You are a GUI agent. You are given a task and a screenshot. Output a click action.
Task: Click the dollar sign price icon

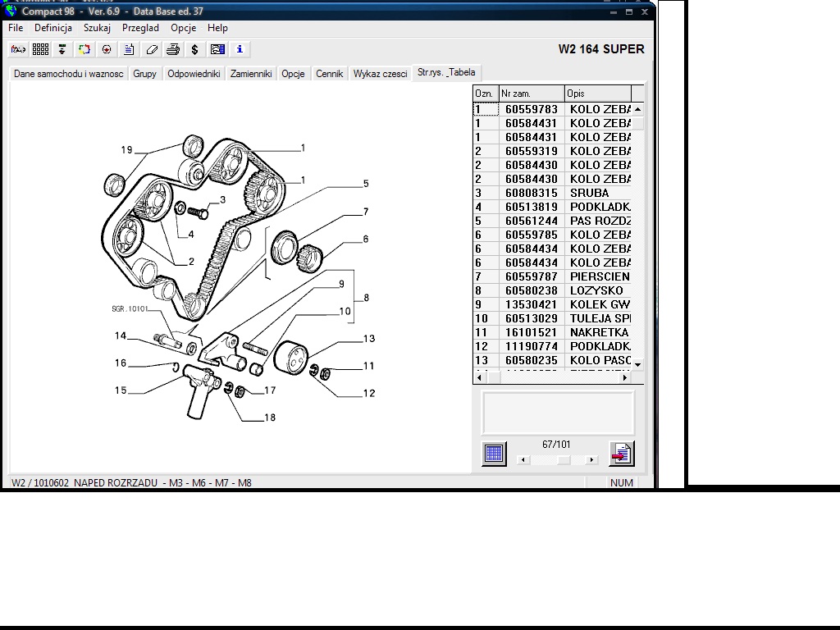[x=194, y=49]
